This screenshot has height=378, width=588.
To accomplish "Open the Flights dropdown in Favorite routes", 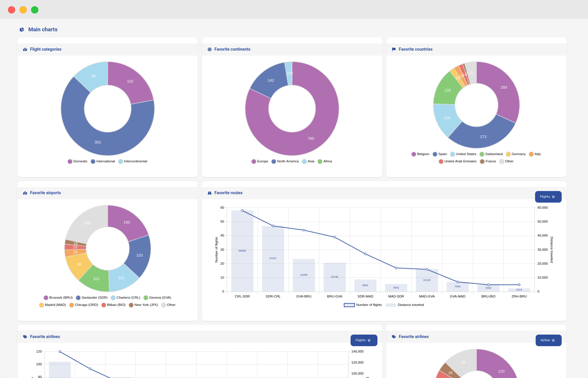I will click(x=548, y=197).
